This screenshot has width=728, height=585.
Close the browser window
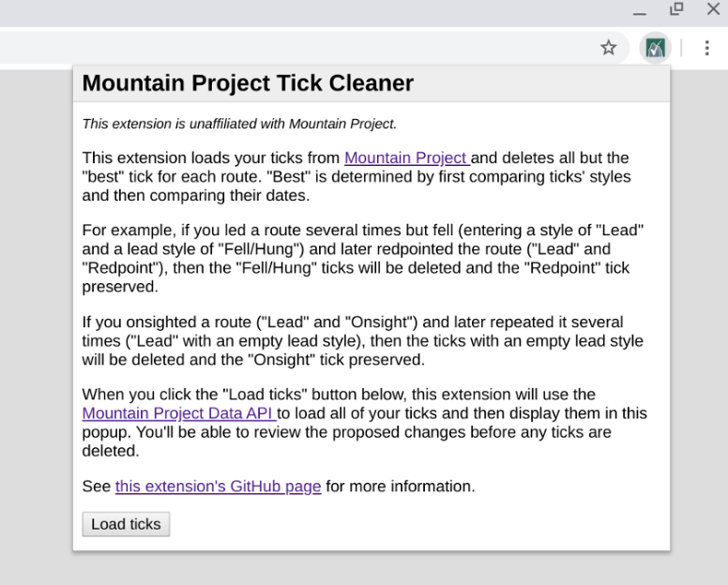713,9
